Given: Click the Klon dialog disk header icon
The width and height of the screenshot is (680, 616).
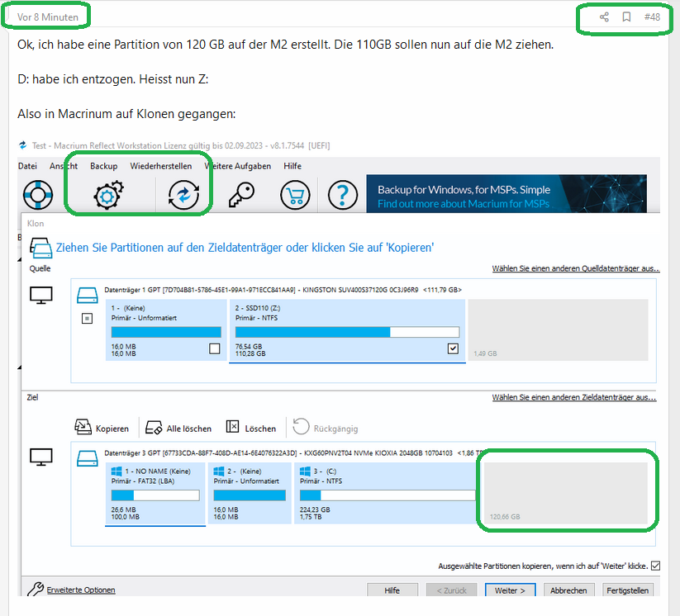Looking at the screenshot, I should (x=40, y=248).
